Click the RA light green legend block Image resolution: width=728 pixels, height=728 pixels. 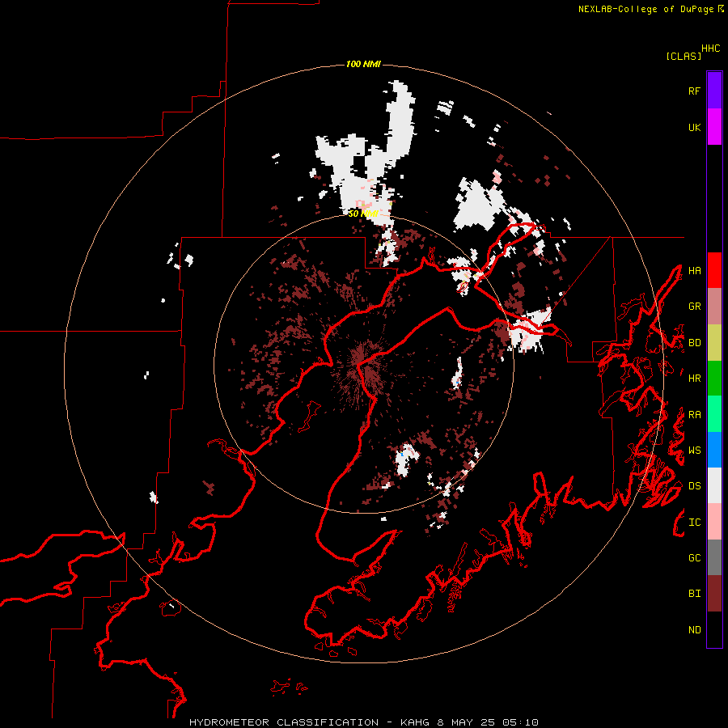tap(714, 414)
